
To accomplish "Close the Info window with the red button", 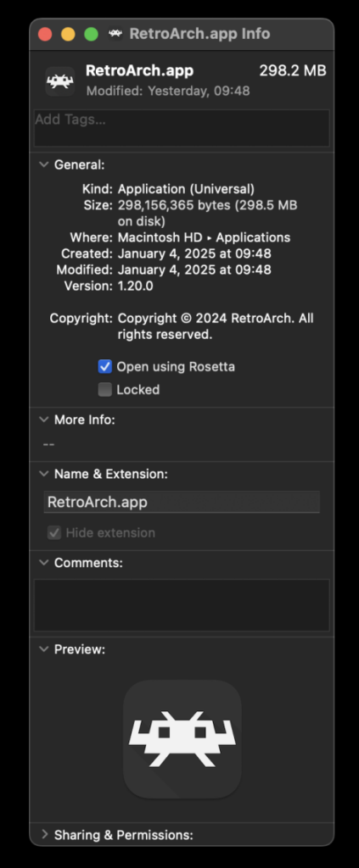I will tap(45, 34).
